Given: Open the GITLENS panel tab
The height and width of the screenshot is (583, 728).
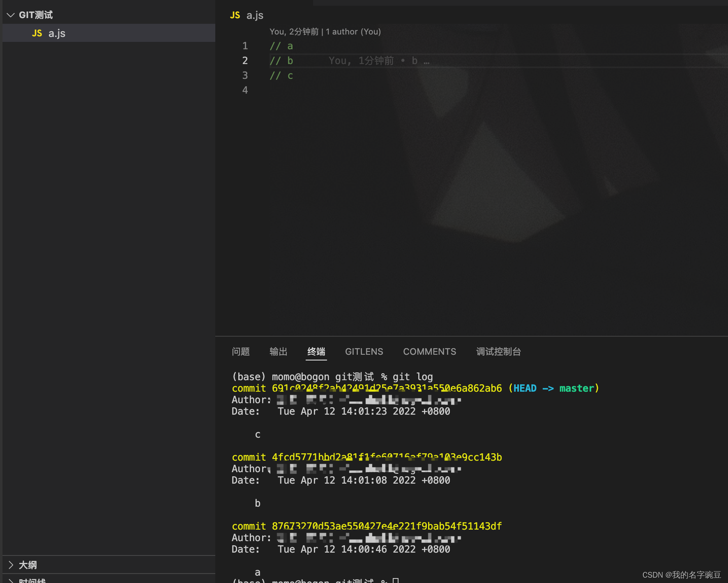Looking at the screenshot, I should pos(364,351).
